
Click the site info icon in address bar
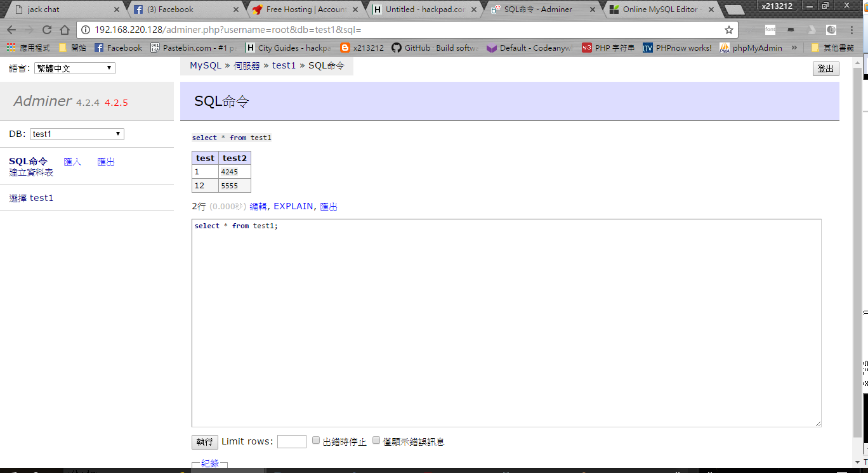click(x=86, y=30)
